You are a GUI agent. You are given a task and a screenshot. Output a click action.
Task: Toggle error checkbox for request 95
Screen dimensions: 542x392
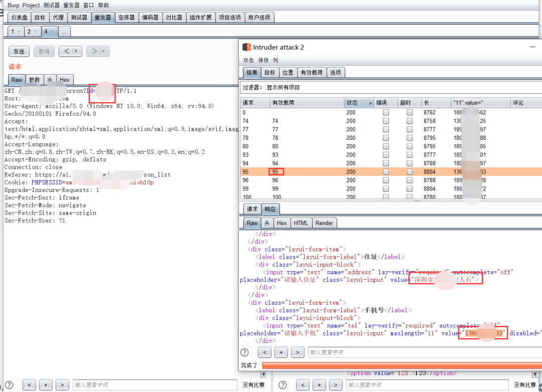[386, 171]
